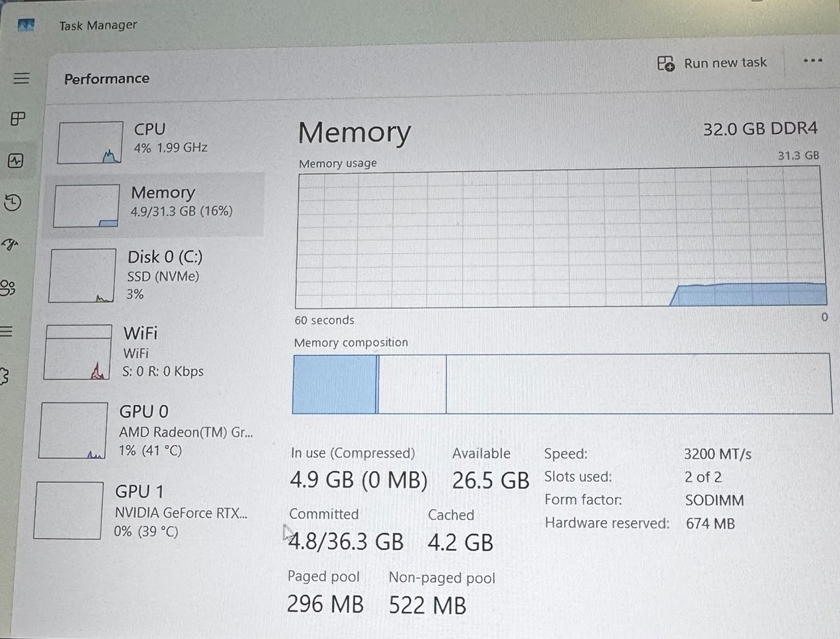Select the Performance page icon in sidebar
The image size is (840, 639).
coord(15,161)
